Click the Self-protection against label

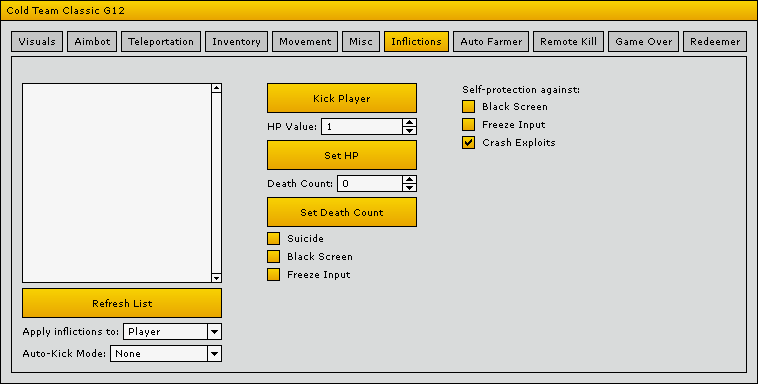(x=521, y=89)
